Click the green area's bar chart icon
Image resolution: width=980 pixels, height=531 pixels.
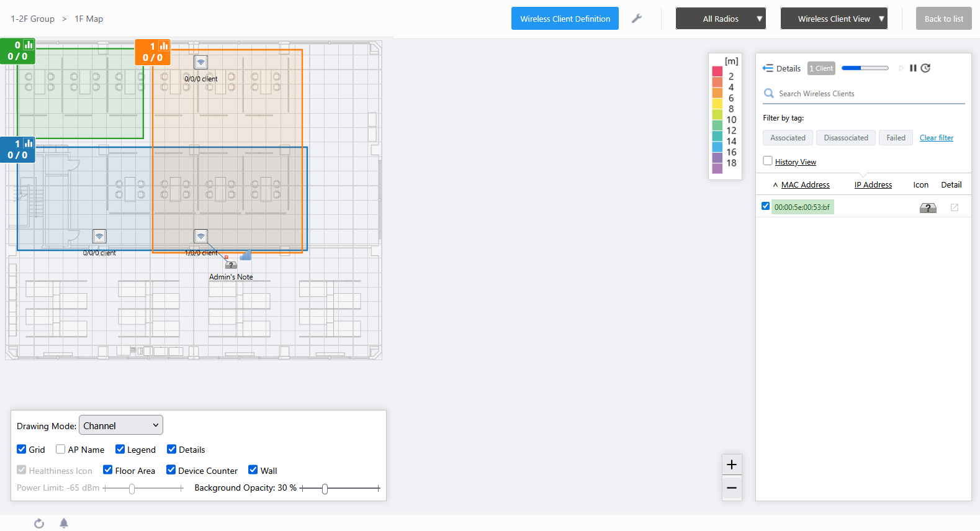click(29, 45)
